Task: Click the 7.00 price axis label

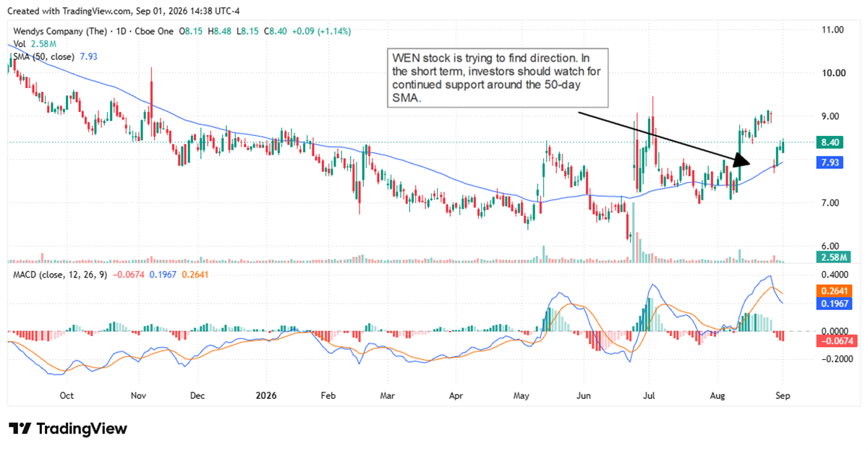Action: 831,203
